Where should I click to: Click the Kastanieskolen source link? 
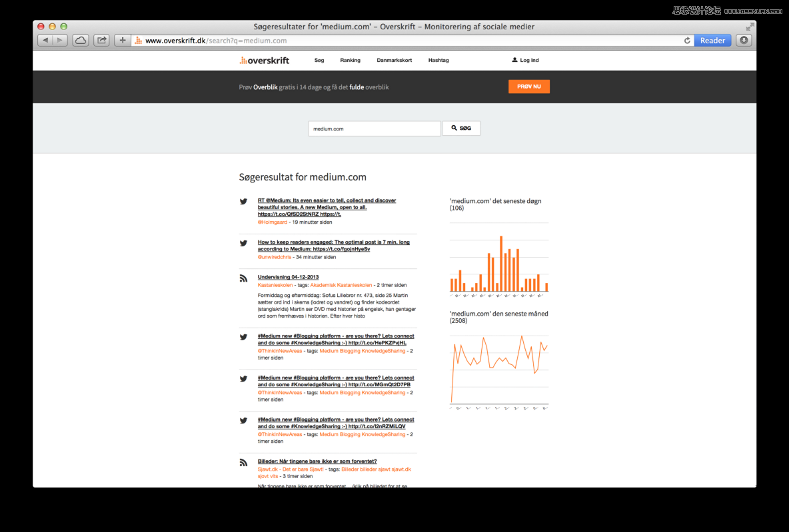coord(275,285)
